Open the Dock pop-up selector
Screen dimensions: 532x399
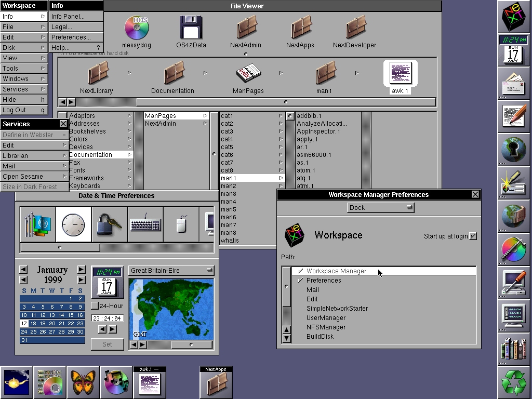click(380, 208)
